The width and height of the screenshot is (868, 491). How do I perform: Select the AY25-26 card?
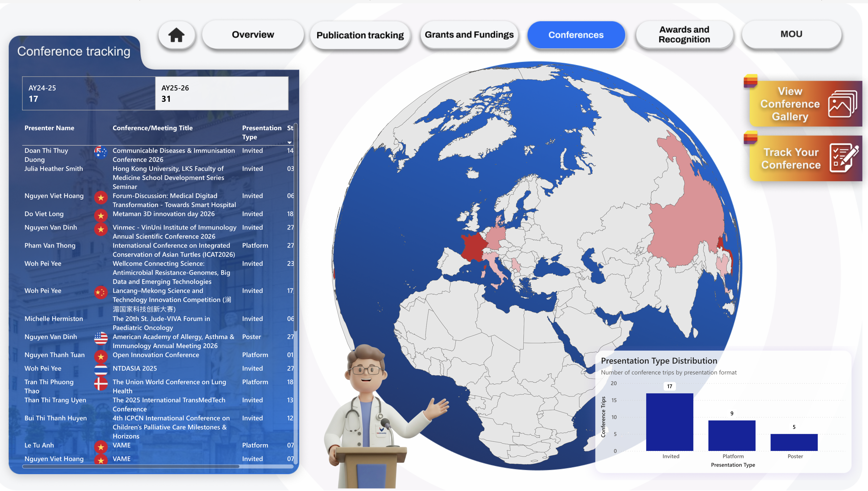pyautogui.click(x=222, y=93)
